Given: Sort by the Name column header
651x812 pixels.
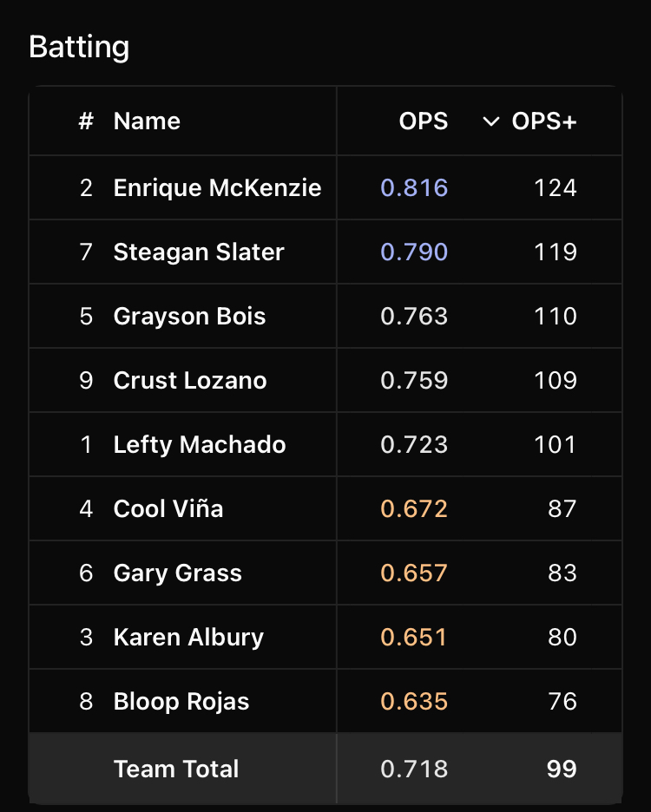Looking at the screenshot, I should click(147, 121).
